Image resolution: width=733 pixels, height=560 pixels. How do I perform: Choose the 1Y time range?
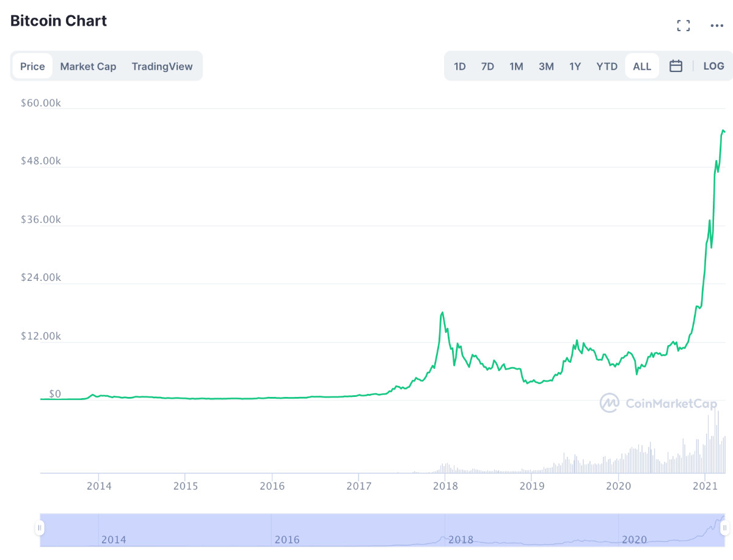pos(575,66)
